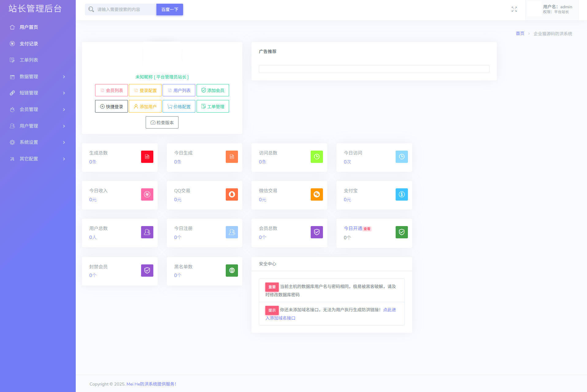Screen dimensions: 587x392
Task: Click the flame icon beside 会员管理
Action: [12, 110]
